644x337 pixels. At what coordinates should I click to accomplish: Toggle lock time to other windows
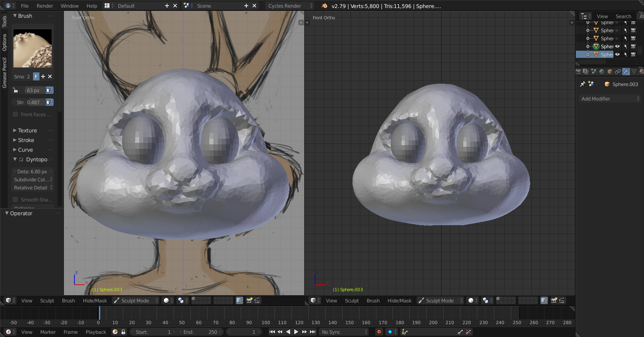coord(123,332)
